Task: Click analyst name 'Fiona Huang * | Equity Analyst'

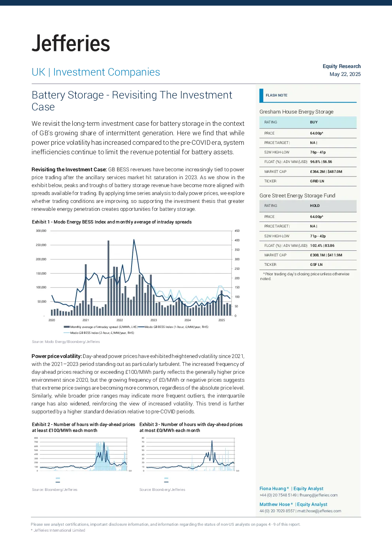Action: (291, 489)
